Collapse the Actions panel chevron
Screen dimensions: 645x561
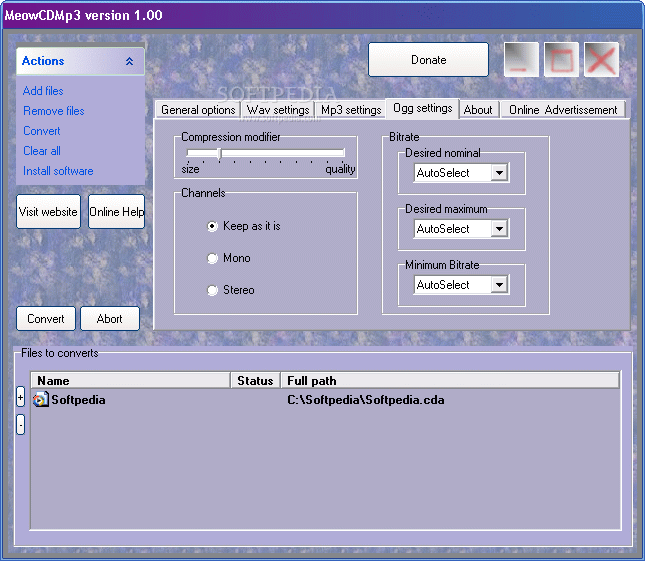129,61
